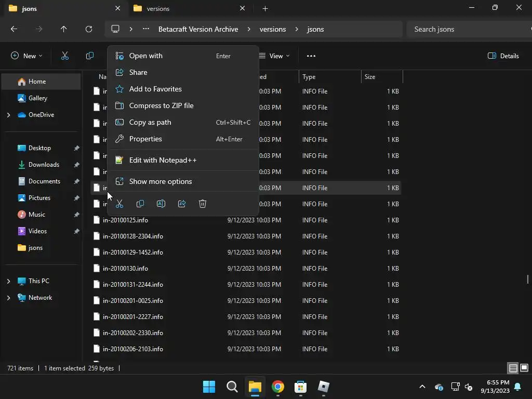Sort by the Type column header
The width and height of the screenshot is (532, 399).
(330, 77)
